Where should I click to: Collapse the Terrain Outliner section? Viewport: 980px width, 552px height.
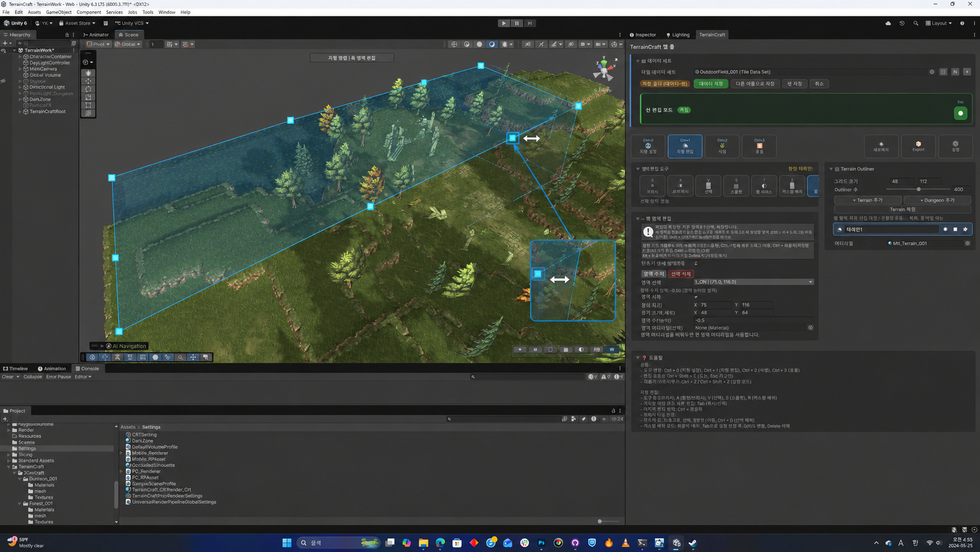831,169
